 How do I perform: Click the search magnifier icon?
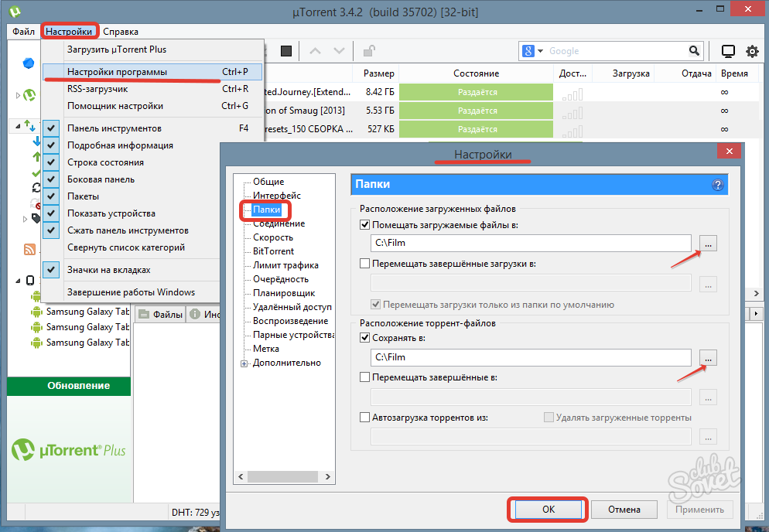(694, 50)
